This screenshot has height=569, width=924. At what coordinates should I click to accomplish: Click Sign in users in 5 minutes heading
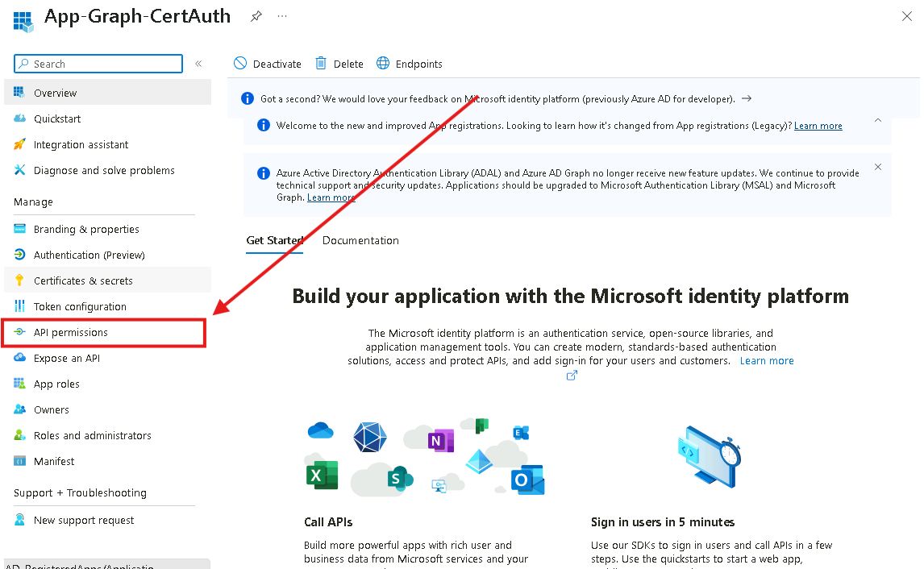tap(663, 522)
